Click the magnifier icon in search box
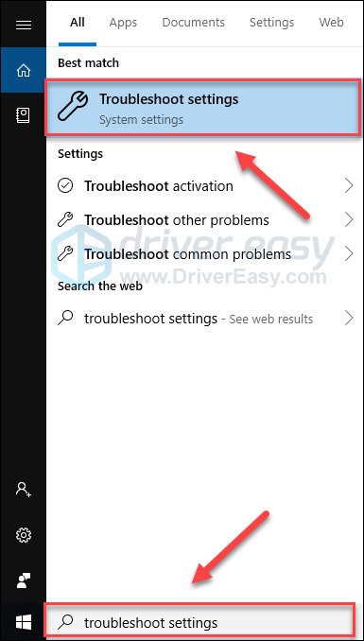 [65, 622]
